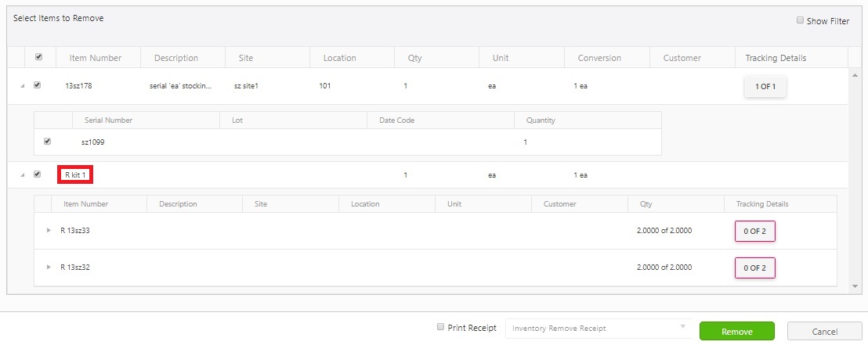Click the Cancel button
The image size is (868, 345).
(824, 332)
